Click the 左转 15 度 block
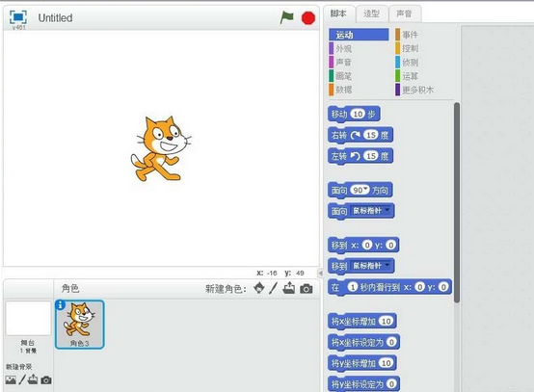534x392 pixels. 360,156
